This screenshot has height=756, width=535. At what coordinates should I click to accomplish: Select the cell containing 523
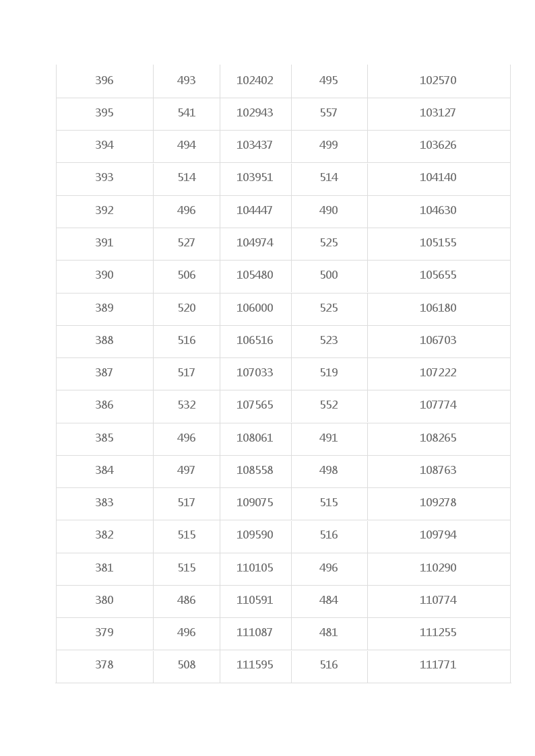[329, 341]
